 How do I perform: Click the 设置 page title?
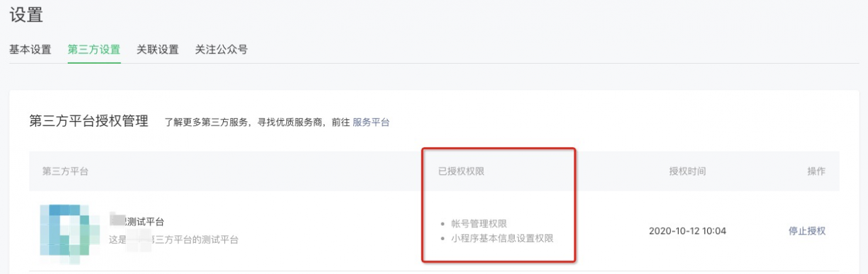tap(26, 13)
